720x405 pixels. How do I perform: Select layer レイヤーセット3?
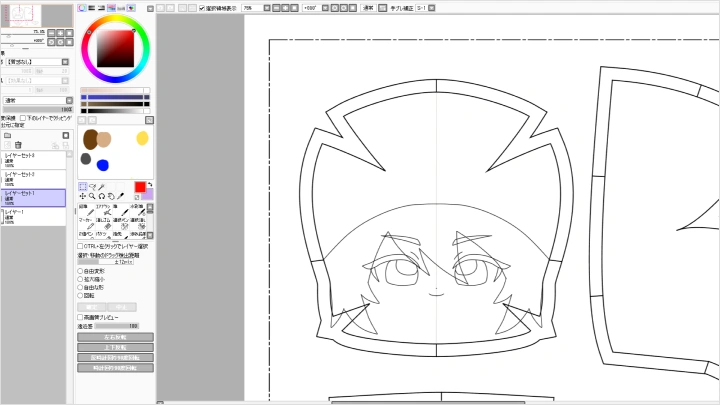tap(34, 160)
